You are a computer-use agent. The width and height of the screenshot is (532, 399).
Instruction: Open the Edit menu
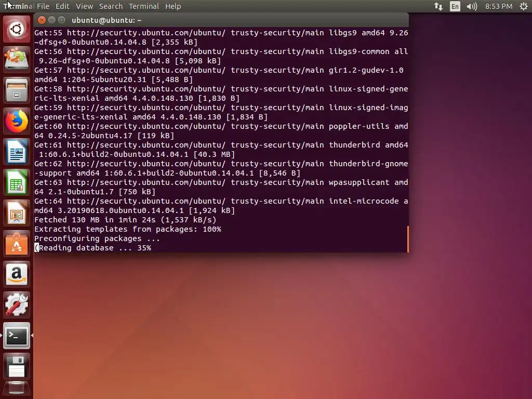point(62,6)
